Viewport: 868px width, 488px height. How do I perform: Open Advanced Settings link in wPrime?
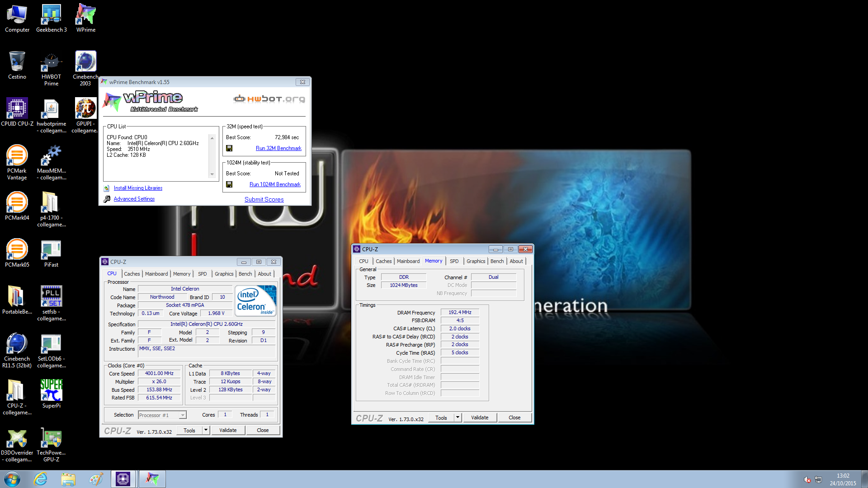pyautogui.click(x=134, y=199)
